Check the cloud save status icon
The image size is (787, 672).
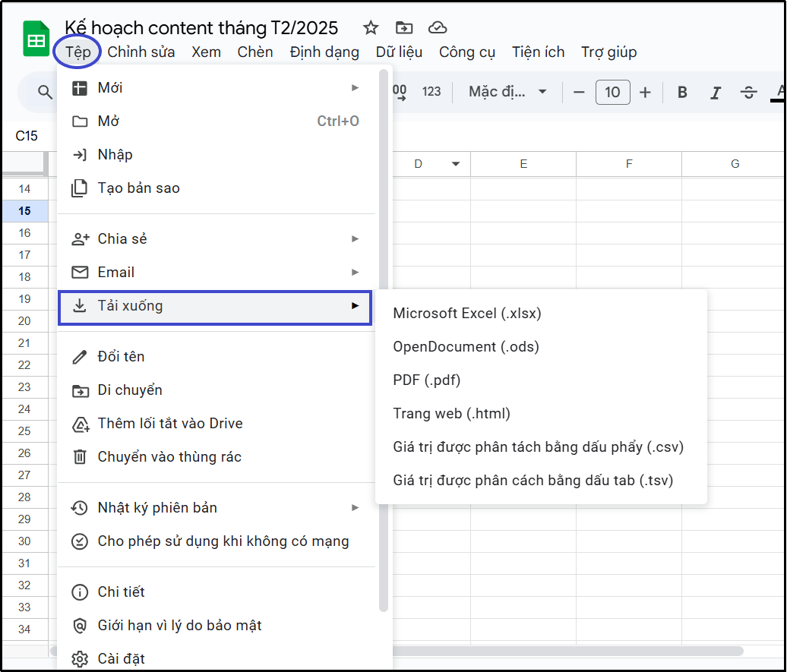point(438,28)
